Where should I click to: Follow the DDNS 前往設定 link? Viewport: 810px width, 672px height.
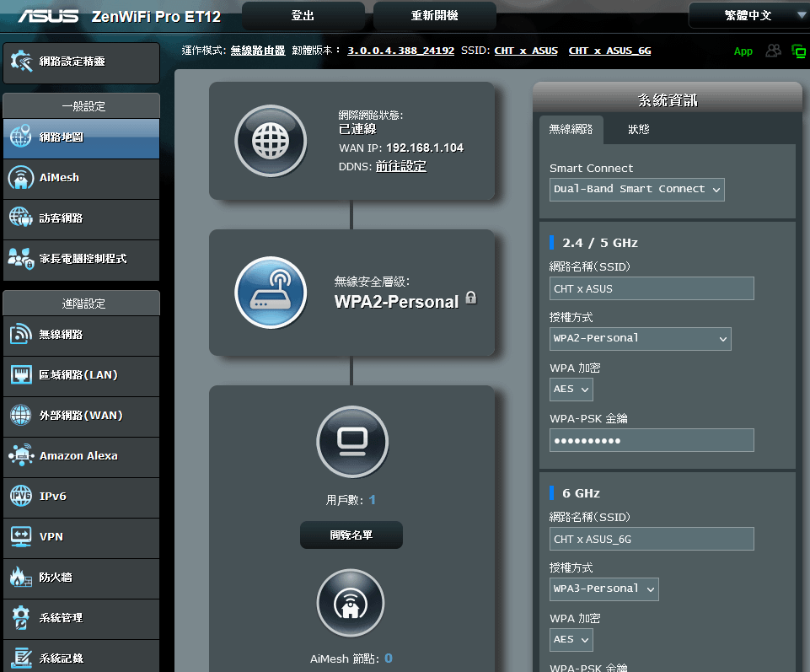click(x=401, y=166)
